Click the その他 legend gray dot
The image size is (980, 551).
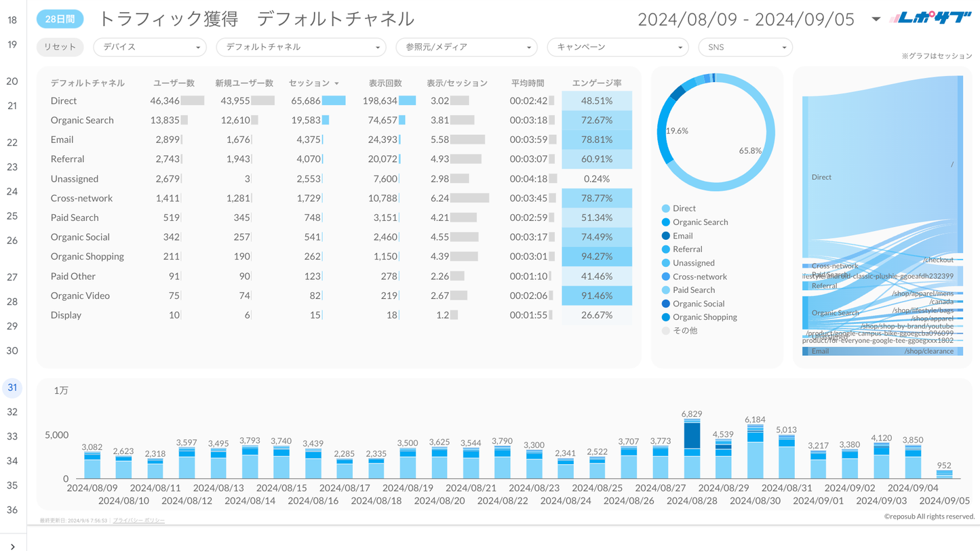[x=665, y=331]
